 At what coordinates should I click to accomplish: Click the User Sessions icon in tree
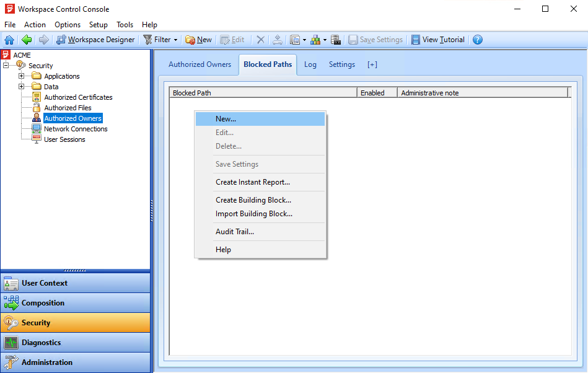tap(37, 139)
